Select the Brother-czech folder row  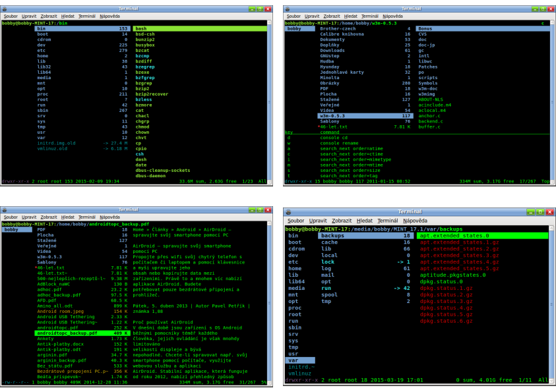tap(365, 29)
